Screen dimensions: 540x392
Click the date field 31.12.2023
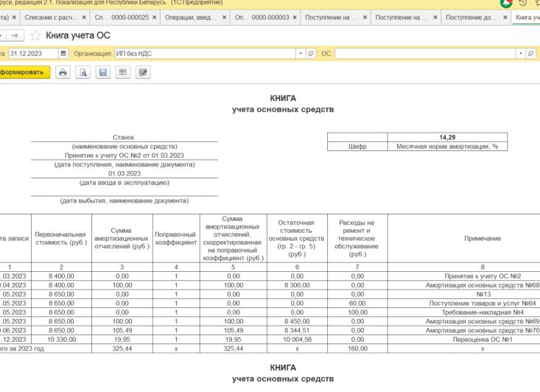33,53
